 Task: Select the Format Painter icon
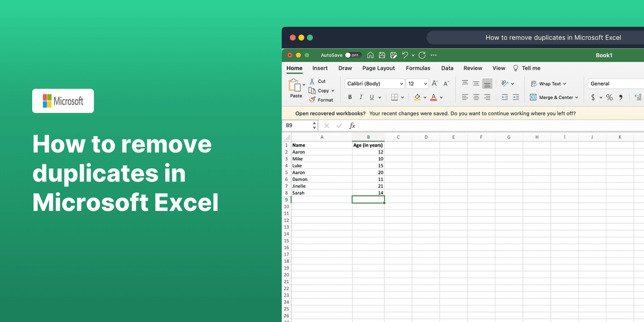pos(313,100)
